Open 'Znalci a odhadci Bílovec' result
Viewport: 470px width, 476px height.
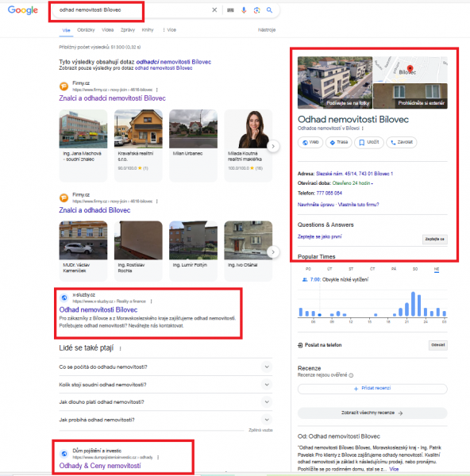[x=94, y=210]
